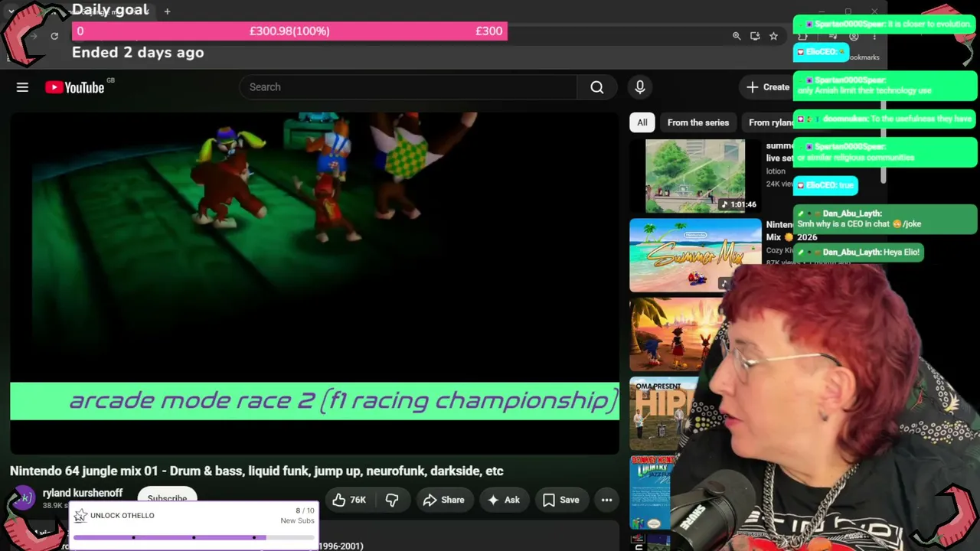
Task: Open the HIP hop video thumbnail
Action: click(x=665, y=413)
